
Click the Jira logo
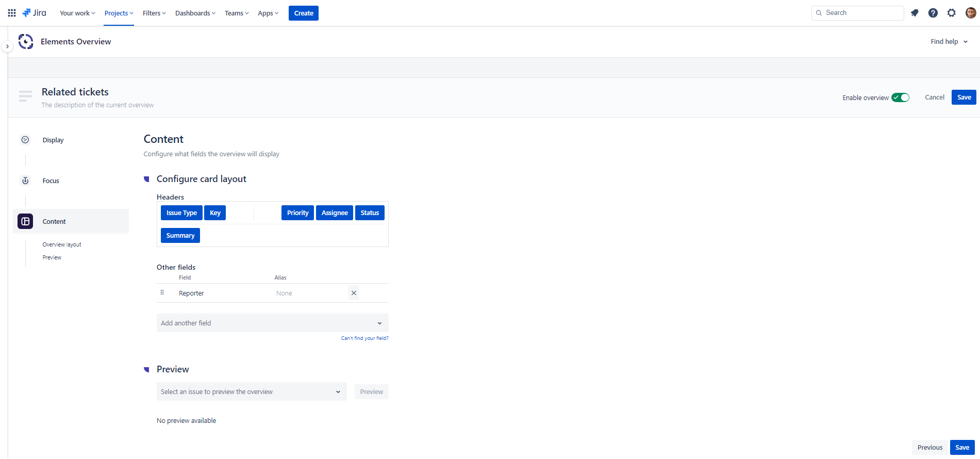[x=35, y=13]
